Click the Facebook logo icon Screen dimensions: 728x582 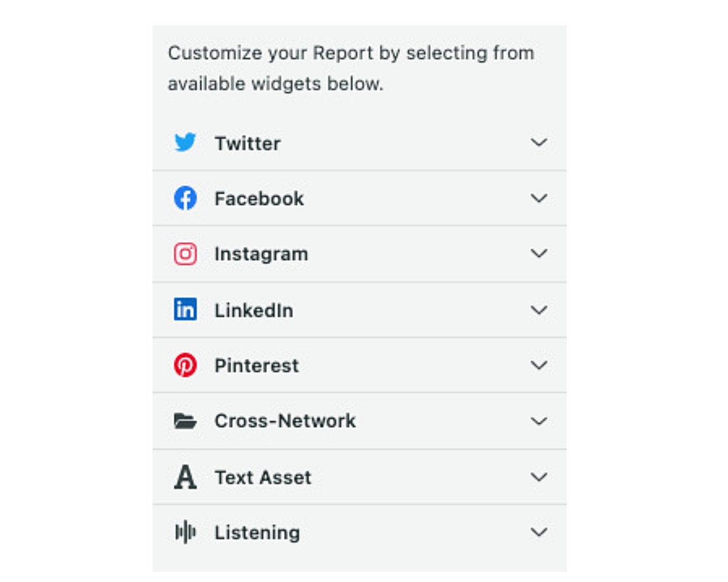(185, 198)
